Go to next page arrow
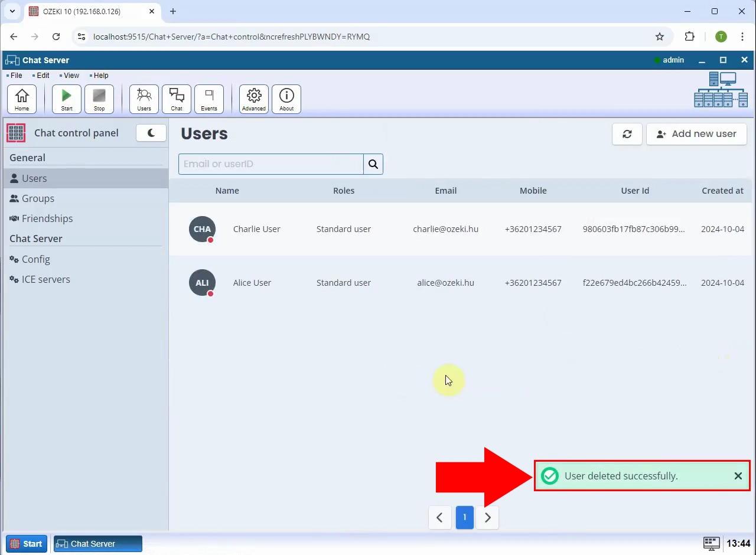This screenshot has height=555, width=756. [x=488, y=518]
